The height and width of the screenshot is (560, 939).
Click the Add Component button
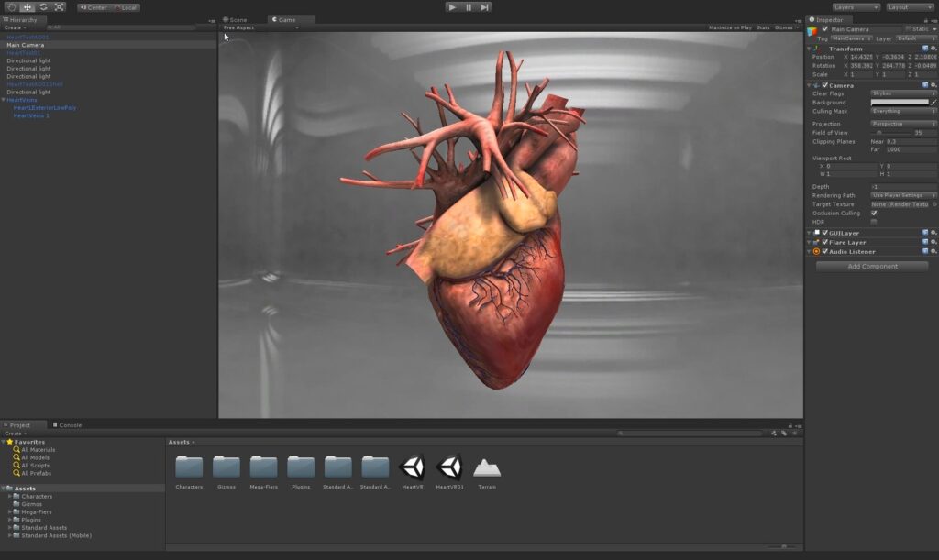tap(872, 267)
